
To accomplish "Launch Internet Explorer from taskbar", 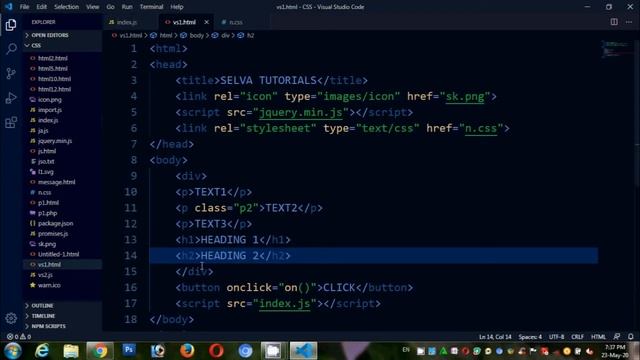I will pyautogui.click(x=42, y=351).
